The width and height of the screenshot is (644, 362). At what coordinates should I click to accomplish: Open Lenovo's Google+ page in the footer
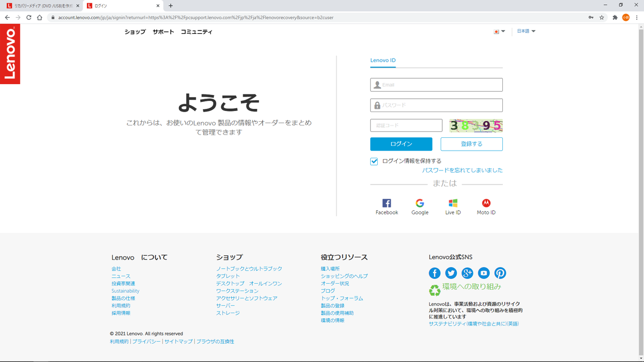(x=467, y=273)
